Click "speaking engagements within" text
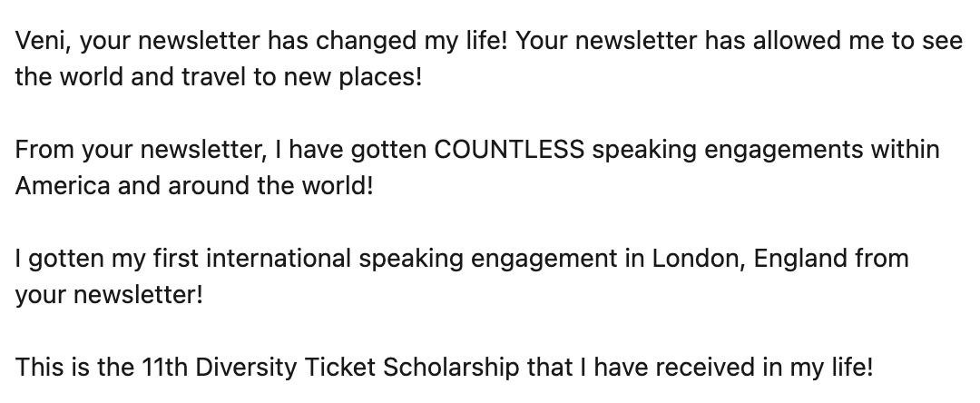Screen dimensions: 980x403 pos(765,150)
